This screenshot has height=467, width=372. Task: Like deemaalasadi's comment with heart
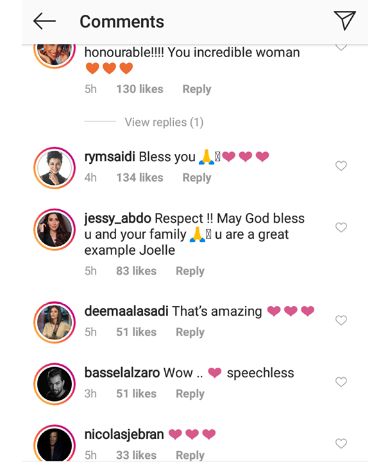tap(341, 320)
